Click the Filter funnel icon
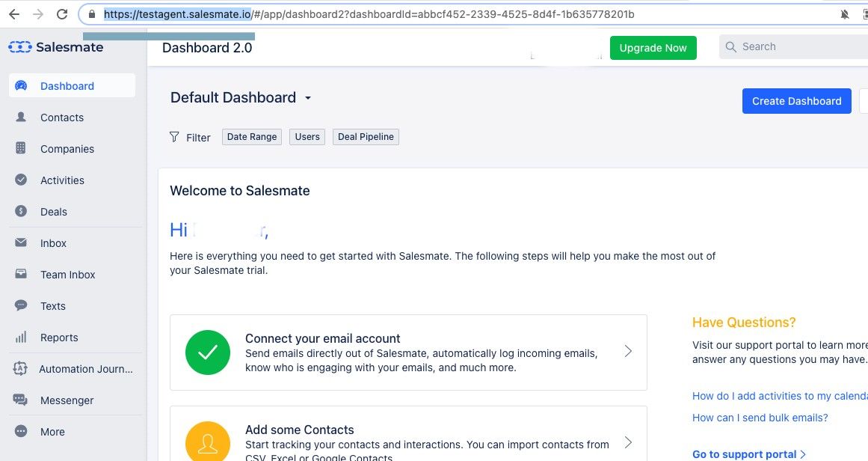Viewport: 868px width, 461px height. click(x=174, y=137)
